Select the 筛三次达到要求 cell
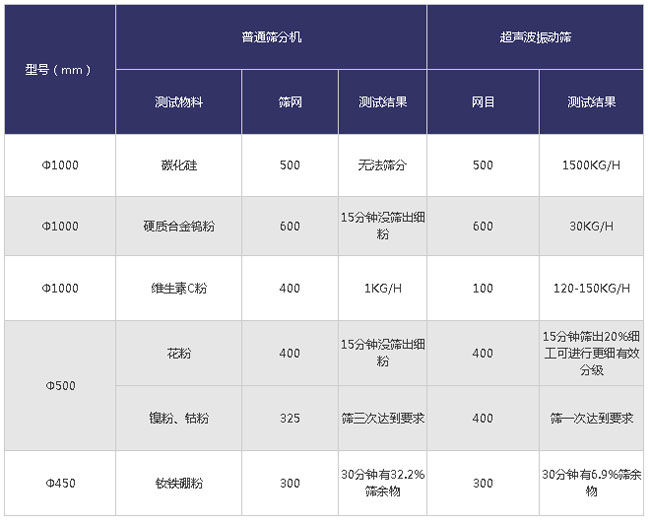 click(x=383, y=418)
